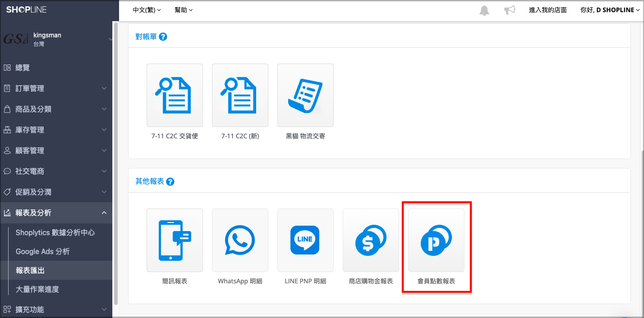Click the 其他報表 section heading link
The image size is (644, 318).
pos(150,182)
